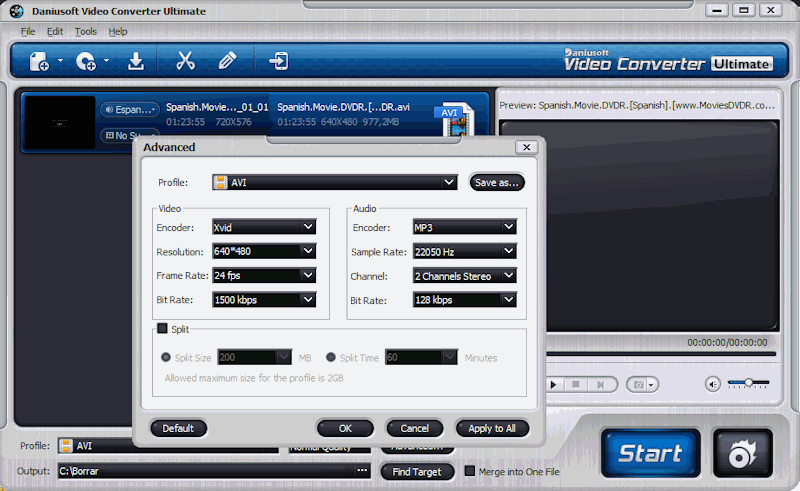The height and width of the screenshot is (491, 800).
Task: Open the Add Files dropdown arrow
Action: pyautogui.click(x=60, y=61)
